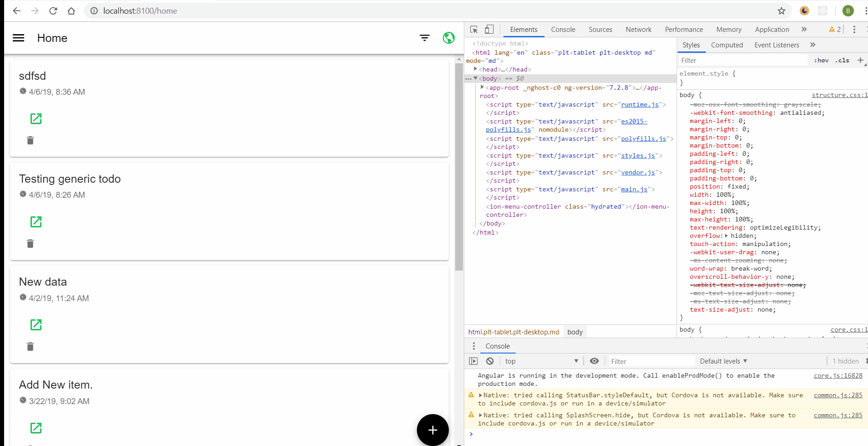The width and height of the screenshot is (868, 446).
Task: Expand the app-root element node
Action: click(482, 87)
